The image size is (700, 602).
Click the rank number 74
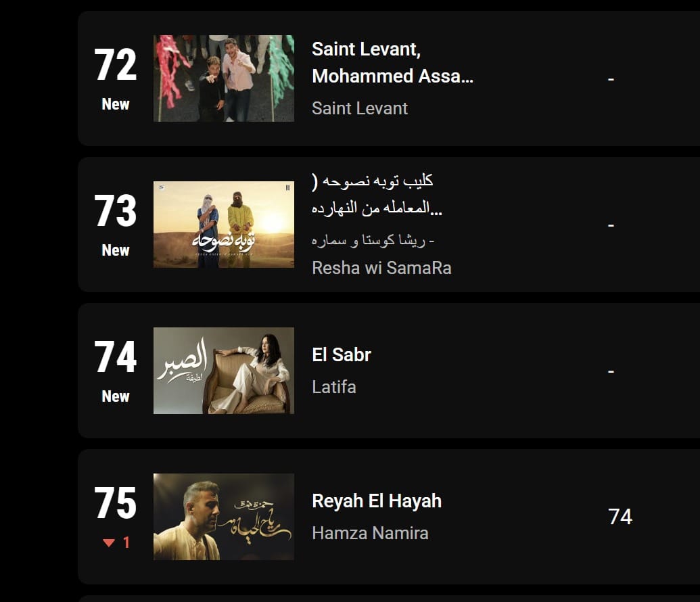115,357
